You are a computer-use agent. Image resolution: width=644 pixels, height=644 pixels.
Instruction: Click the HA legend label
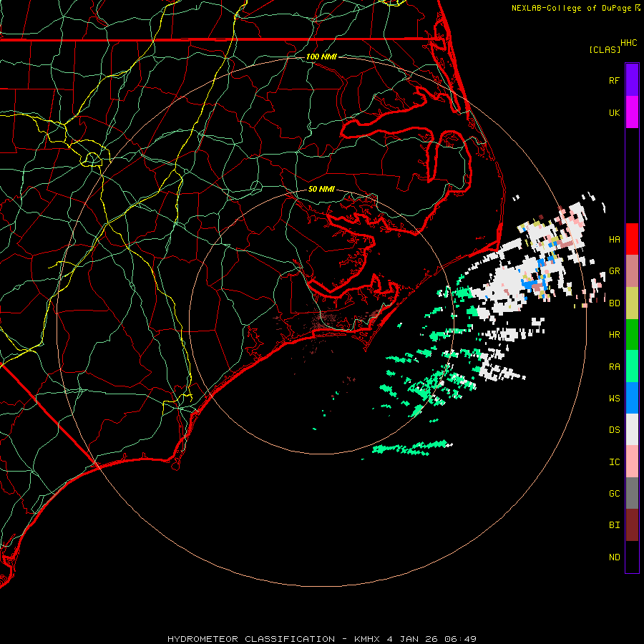[x=614, y=240]
